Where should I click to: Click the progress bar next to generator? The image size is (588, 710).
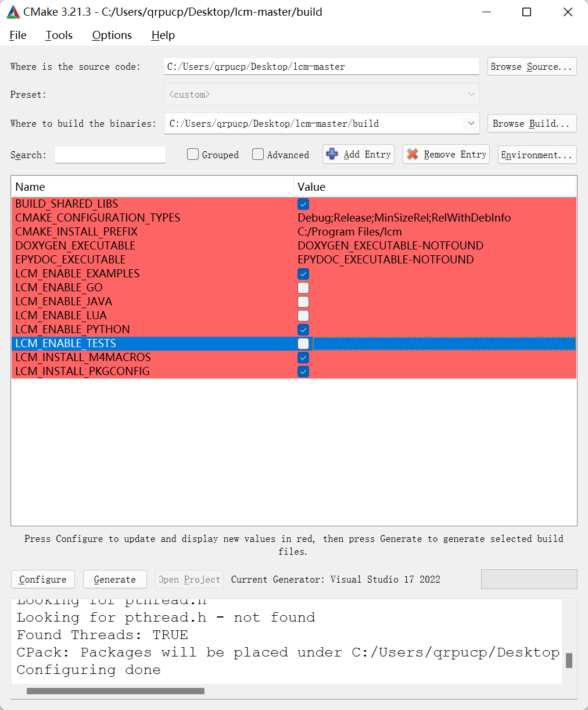(x=529, y=579)
